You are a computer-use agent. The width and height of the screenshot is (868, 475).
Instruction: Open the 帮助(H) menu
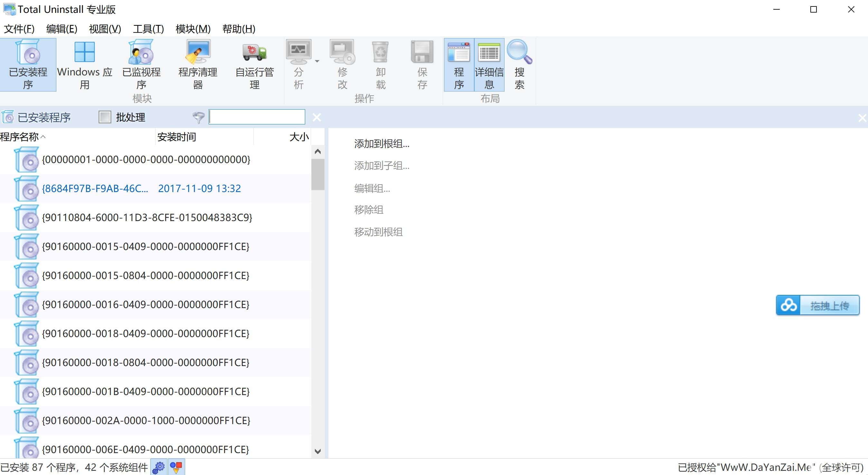tap(239, 29)
